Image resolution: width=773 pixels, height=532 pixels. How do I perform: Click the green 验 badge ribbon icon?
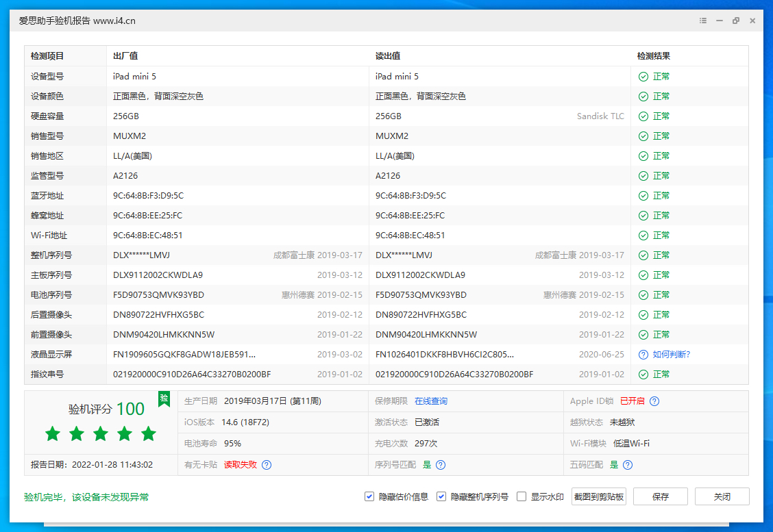[x=164, y=398]
